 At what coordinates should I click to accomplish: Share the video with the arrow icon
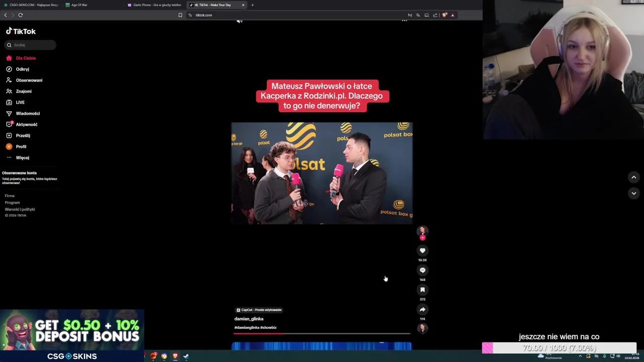coord(423,309)
